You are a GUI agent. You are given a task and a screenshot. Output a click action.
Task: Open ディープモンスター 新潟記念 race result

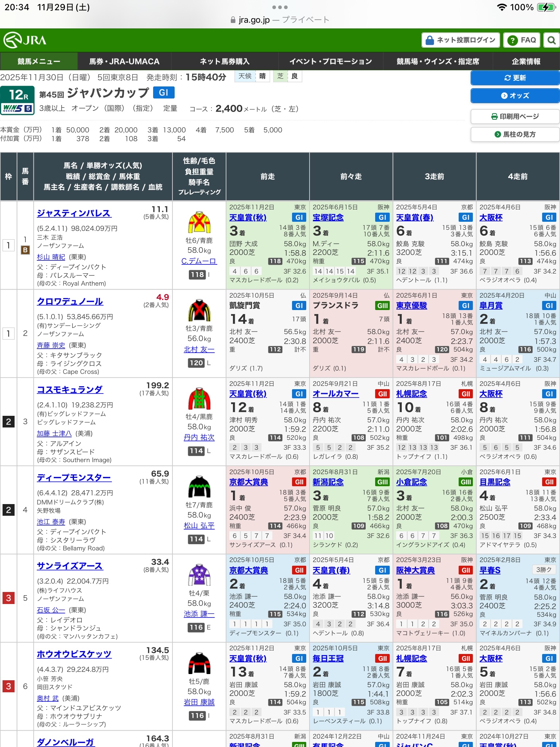click(328, 482)
